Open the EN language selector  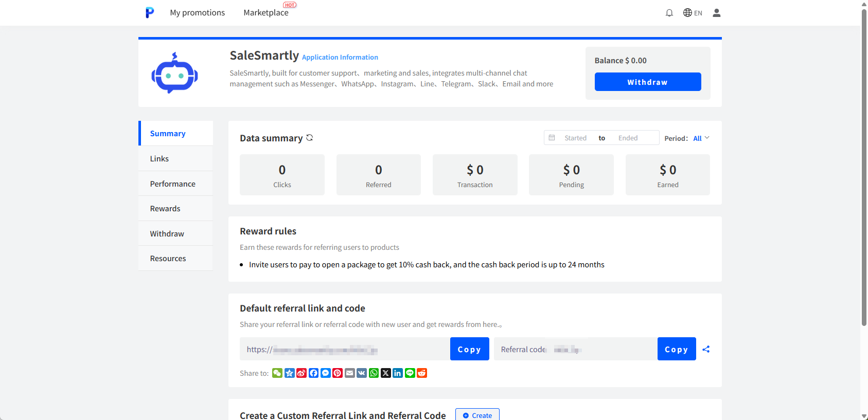[693, 13]
